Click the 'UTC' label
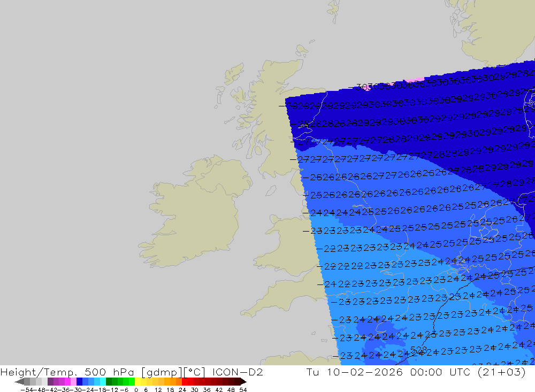The width and height of the screenshot is (535, 392). coord(460,372)
